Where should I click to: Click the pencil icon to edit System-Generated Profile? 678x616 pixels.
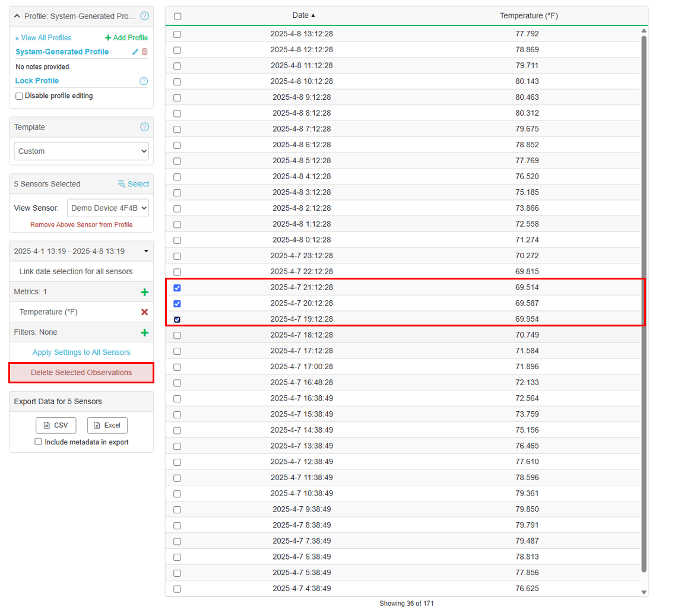pos(135,52)
